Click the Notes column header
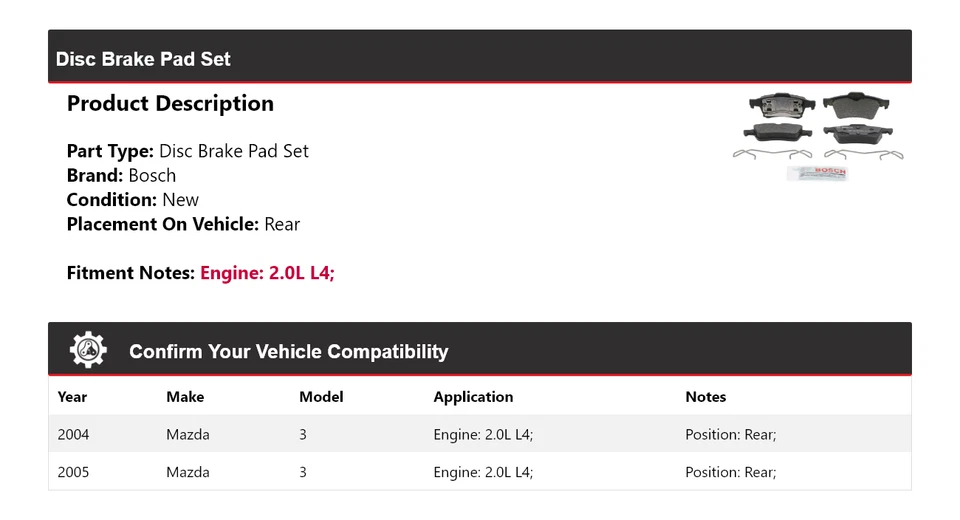 pos(705,397)
